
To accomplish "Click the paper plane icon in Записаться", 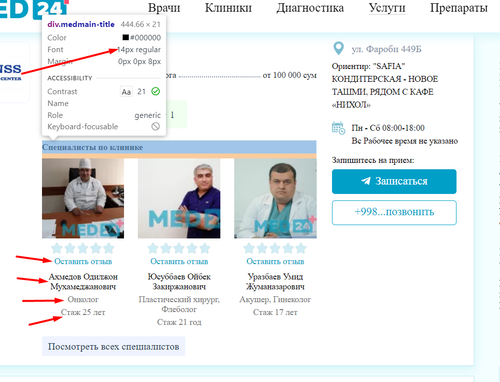I will coord(366,181).
